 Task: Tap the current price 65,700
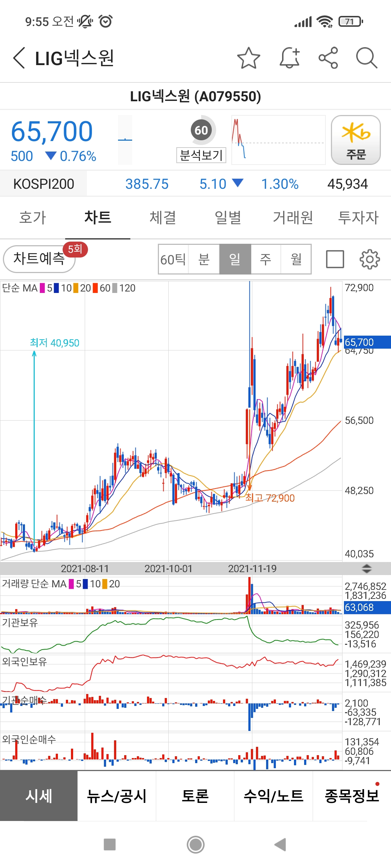(x=52, y=131)
